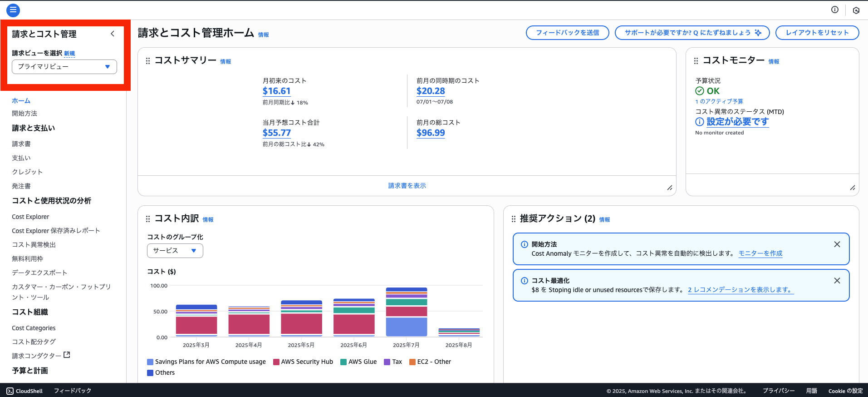The width and height of the screenshot is (868, 397).
Task: Open コスト配分タグ in the sidebar
Action: (x=34, y=342)
